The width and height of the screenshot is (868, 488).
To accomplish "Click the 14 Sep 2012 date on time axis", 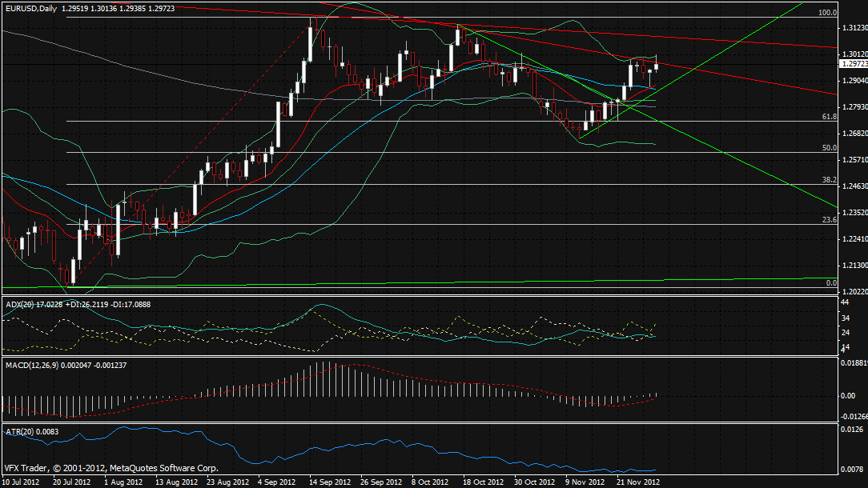I will (331, 482).
